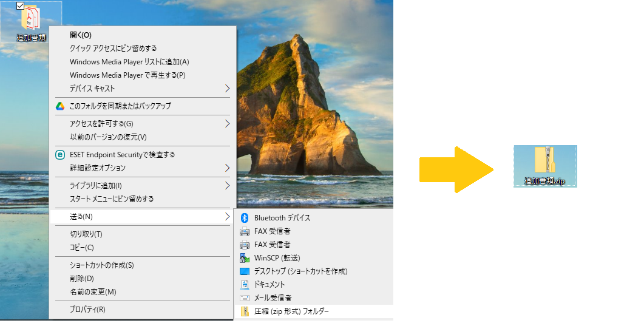644x323 pixels.
Task: Click the Google Drive icon in context menu
Action: tap(60, 106)
